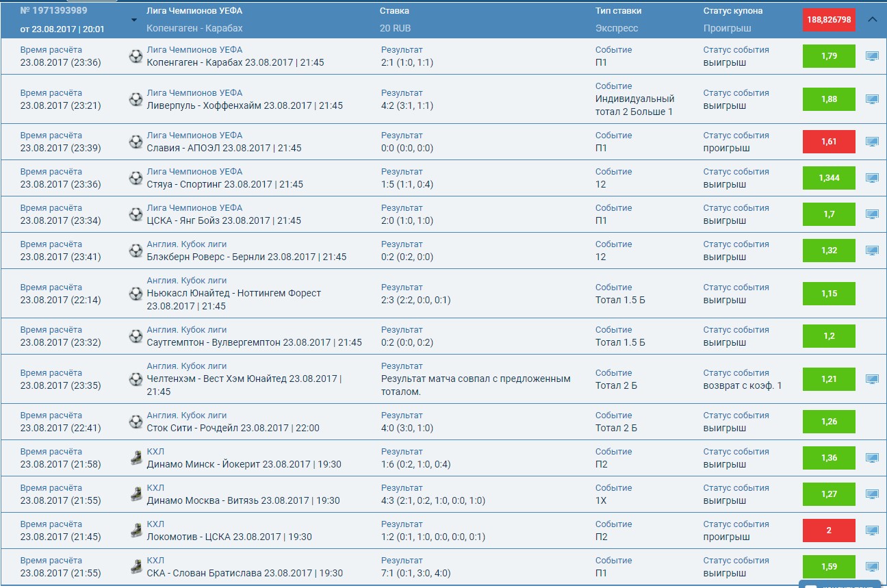Open broadcast icon for Славия - АПОЭЛ event
Viewport: 887px width, 588px height.
871,142
